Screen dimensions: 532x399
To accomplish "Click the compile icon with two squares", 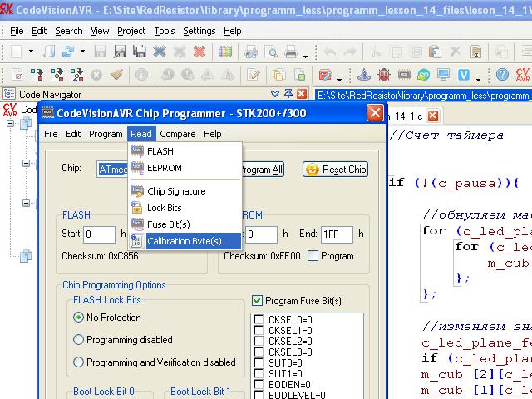I will (x=37, y=74).
